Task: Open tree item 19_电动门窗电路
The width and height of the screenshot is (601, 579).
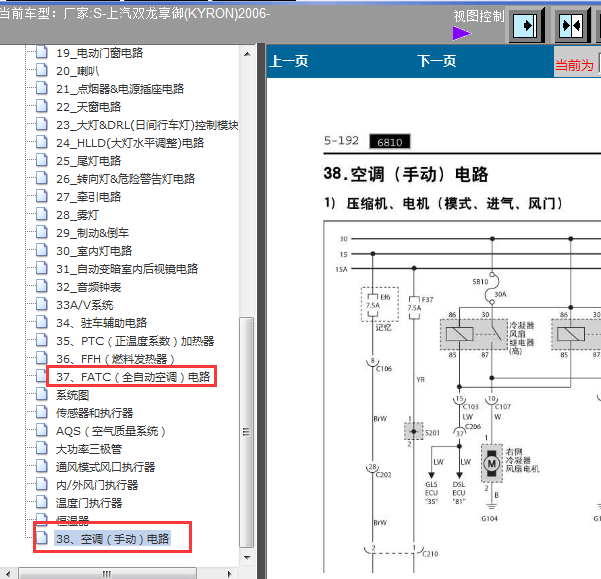Action: click(99, 53)
